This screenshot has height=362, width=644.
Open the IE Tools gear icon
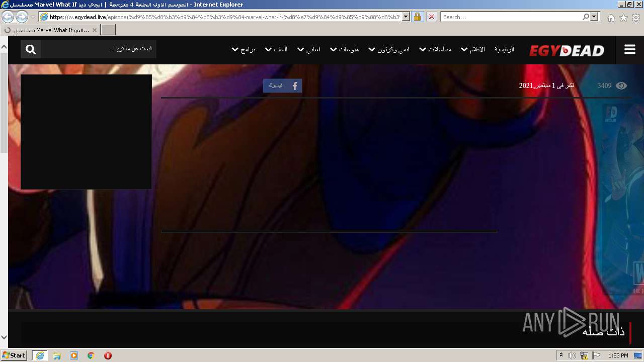click(636, 18)
